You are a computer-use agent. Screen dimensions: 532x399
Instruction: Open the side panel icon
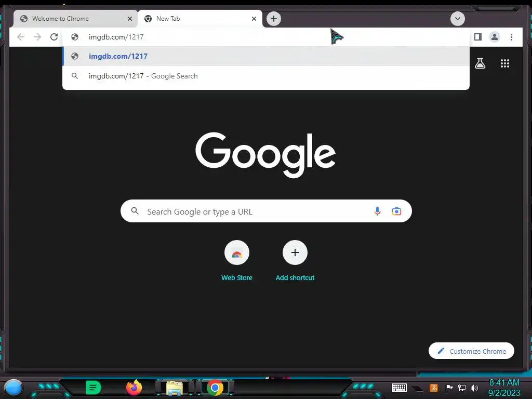[478, 37]
